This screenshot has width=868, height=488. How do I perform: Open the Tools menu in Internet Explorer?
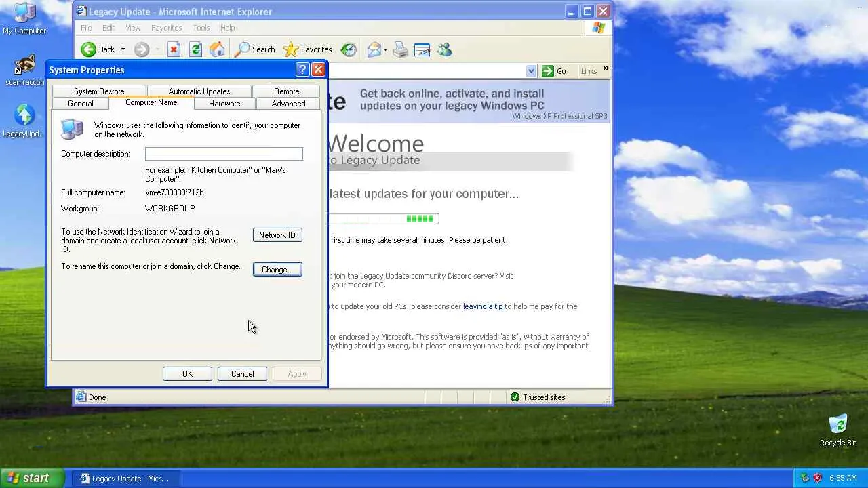point(201,28)
